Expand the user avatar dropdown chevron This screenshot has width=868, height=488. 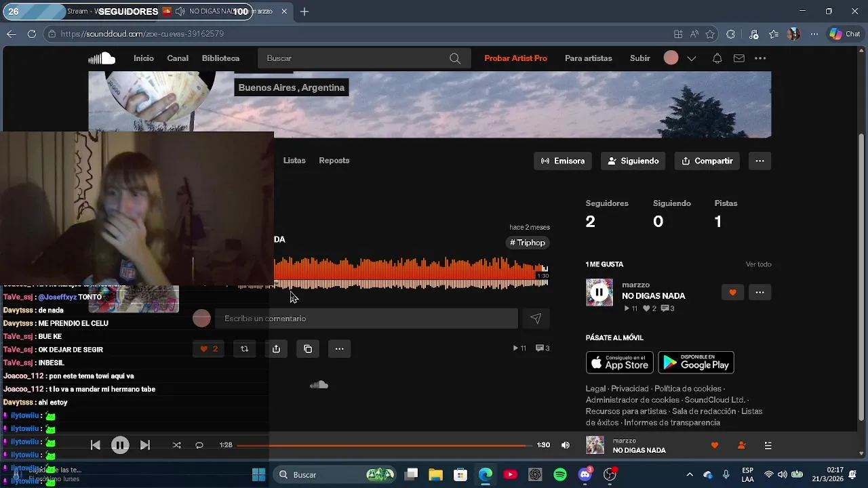pyautogui.click(x=691, y=58)
